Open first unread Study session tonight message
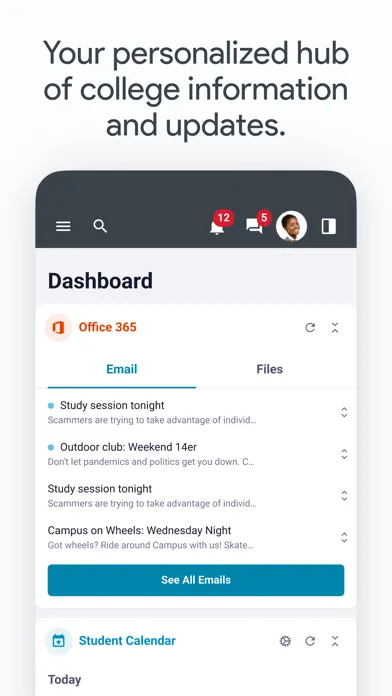This screenshot has width=392, height=696. pos(112,405)
